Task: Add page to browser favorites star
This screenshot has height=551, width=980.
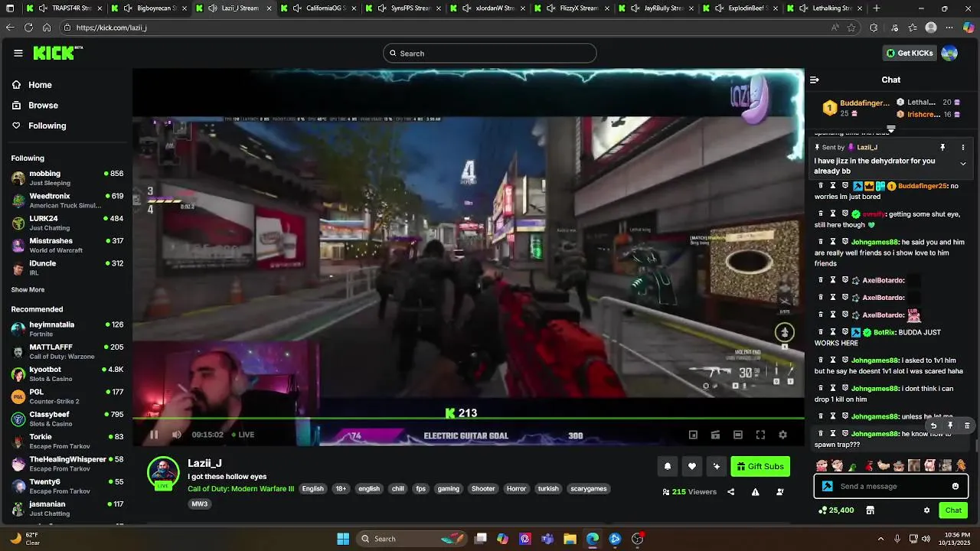Action: [851, 27]
